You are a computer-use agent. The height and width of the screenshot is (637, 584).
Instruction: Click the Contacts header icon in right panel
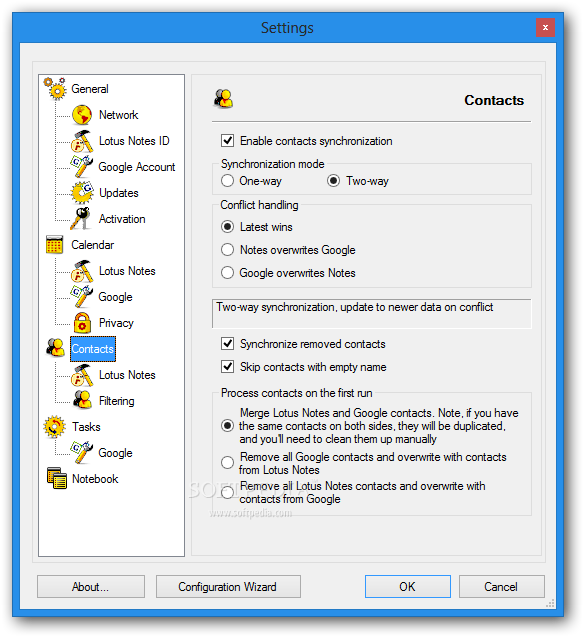(x=223, y=99)
